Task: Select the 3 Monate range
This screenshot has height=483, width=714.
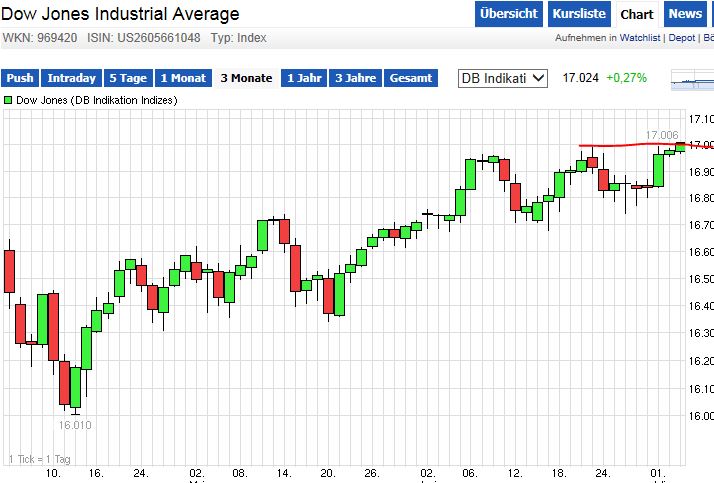Action: [x=246, y=78]
